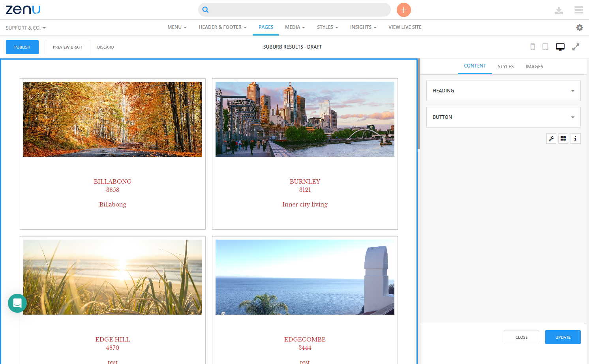Expand the BUTTON section
Image resolution: width=589 pixels, height=364 pixels.
[503, 117]
